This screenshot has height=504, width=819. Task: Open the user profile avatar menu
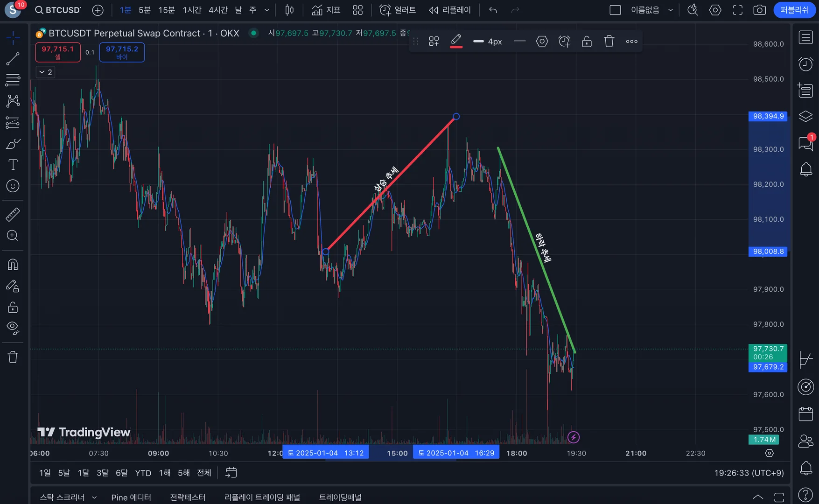coord(13,10)
